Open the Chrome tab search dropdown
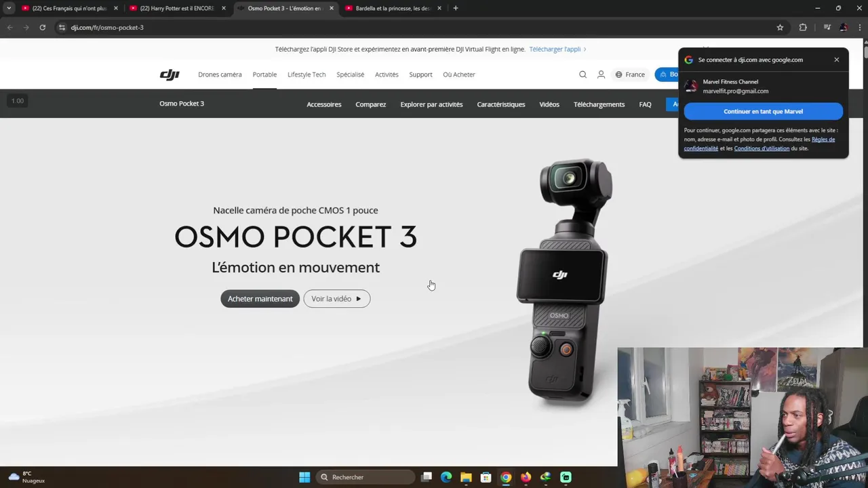The height and width of the screenshot is (488, 868). point(9,8)
